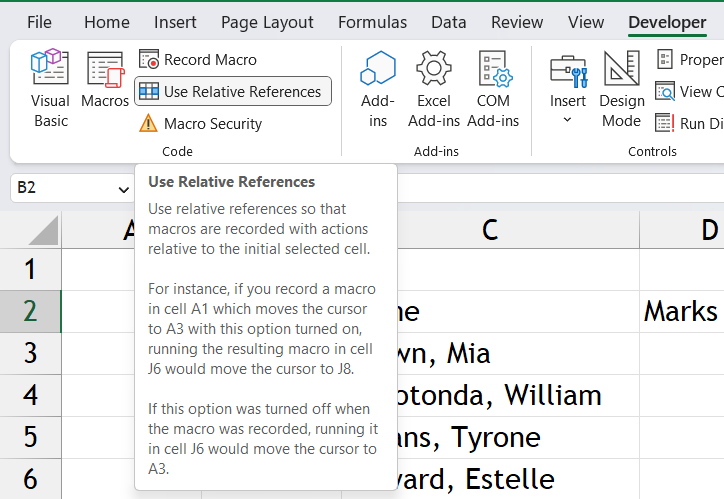Click the cell containing Estelle
724x499 pixels.
(518, 479)
